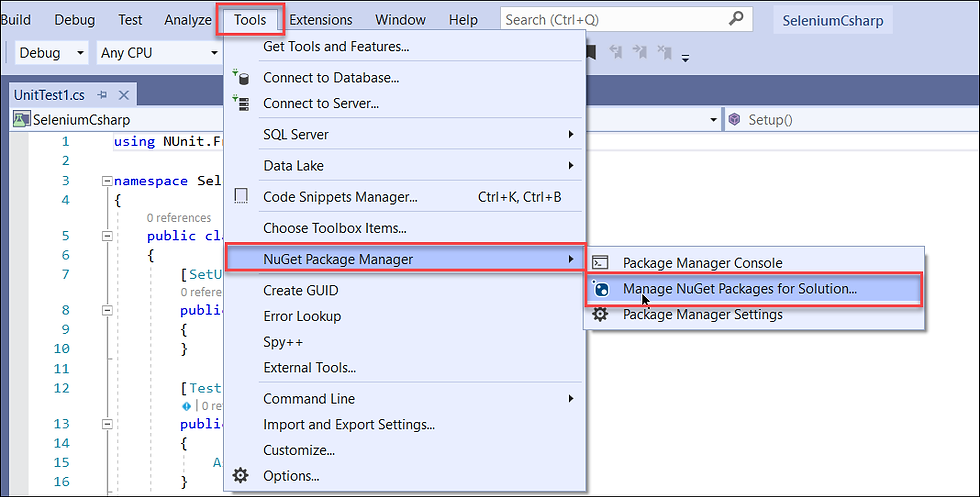
Task: Click the toggle bookmark toolbar icon
Action: coord(591,53)
